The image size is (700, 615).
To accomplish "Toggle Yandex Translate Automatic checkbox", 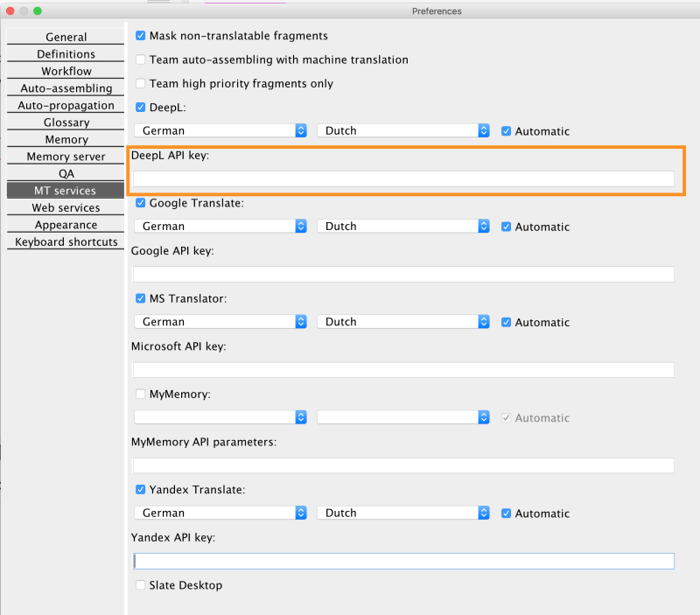I will [x=506, y=513].
